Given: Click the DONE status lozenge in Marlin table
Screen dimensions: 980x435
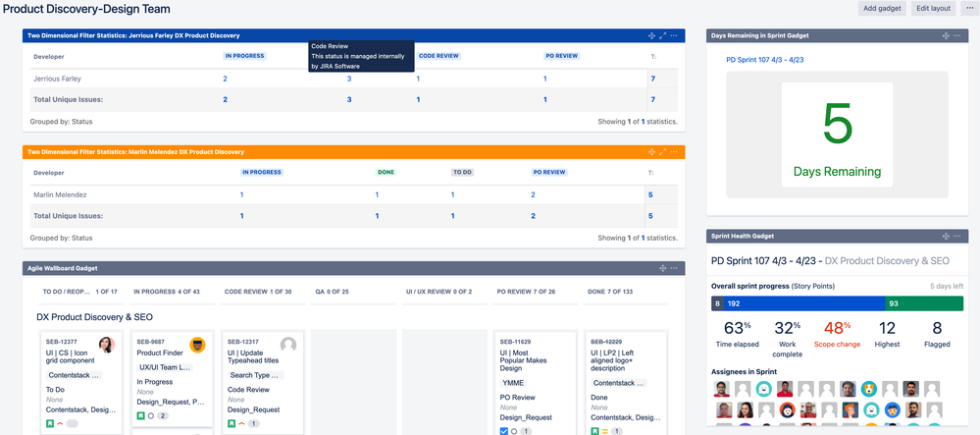Looking at the screenshot, I should coord(387,172).
